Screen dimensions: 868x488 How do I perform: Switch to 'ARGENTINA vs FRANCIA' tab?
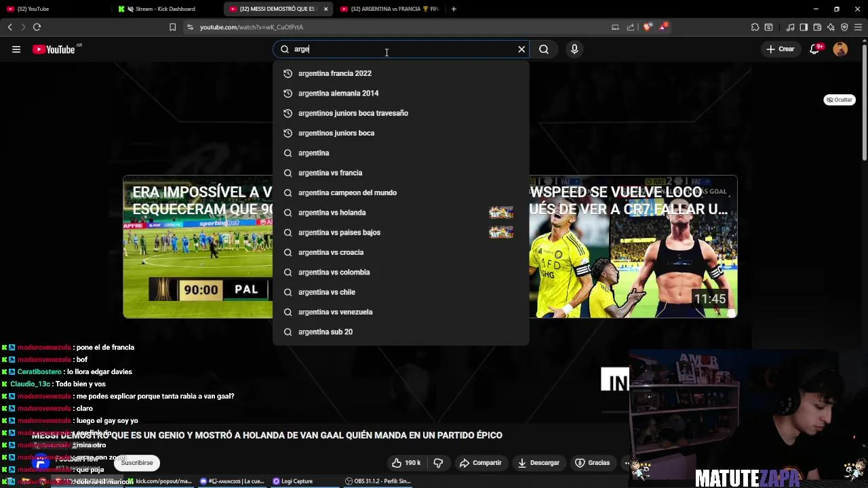tap(390, 9)
